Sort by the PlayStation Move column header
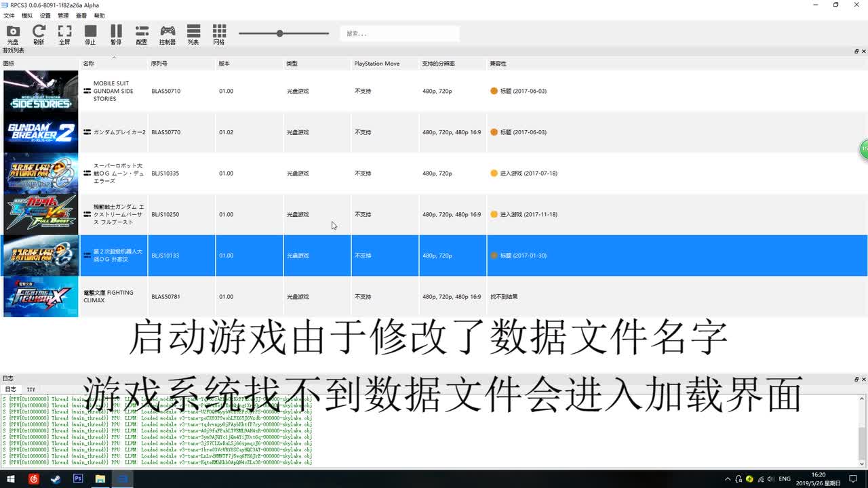Image resolution: width=868 pixels, height=488 pixels. click(385, 64)
